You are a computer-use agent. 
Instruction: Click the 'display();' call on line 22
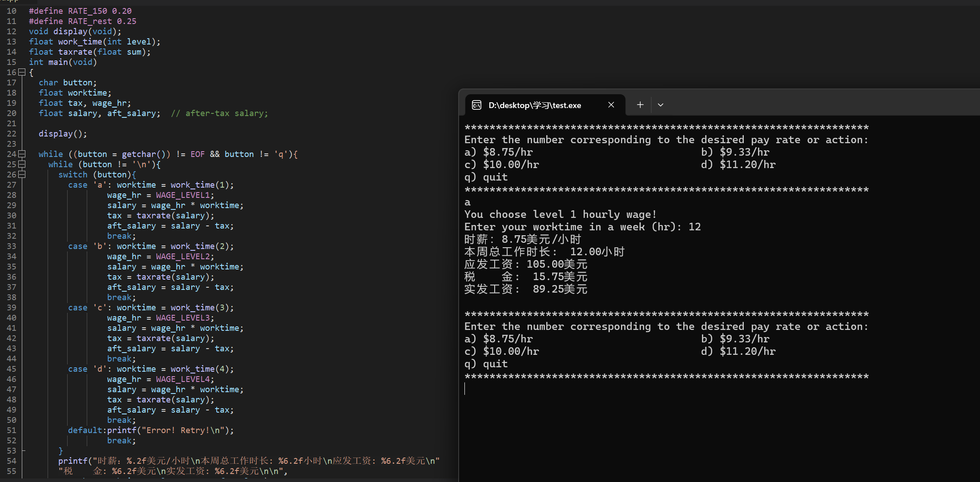(63, 133)
